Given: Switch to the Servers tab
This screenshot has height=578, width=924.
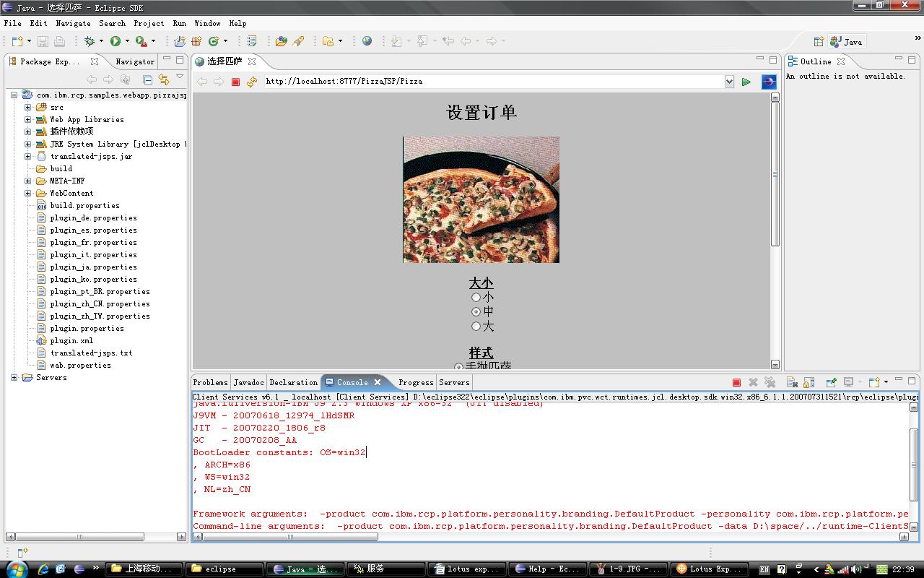Looking at the screenshot, I should tap(454, 382).
